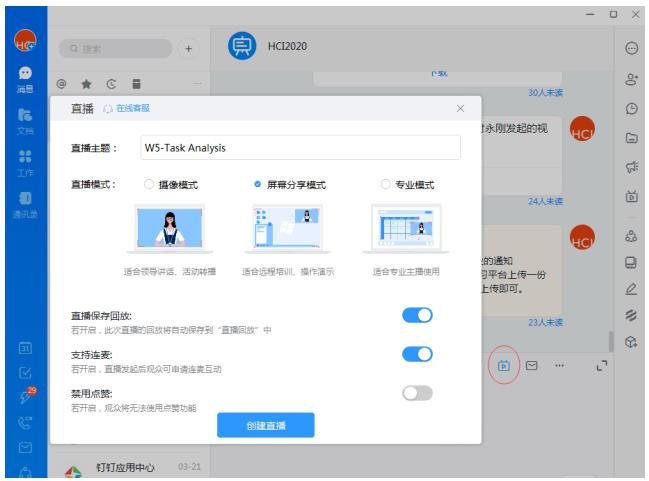Click the live broadcast icon in chat toolbar
This screenshot has width=649, height=481.
click(x=505, y=366)
